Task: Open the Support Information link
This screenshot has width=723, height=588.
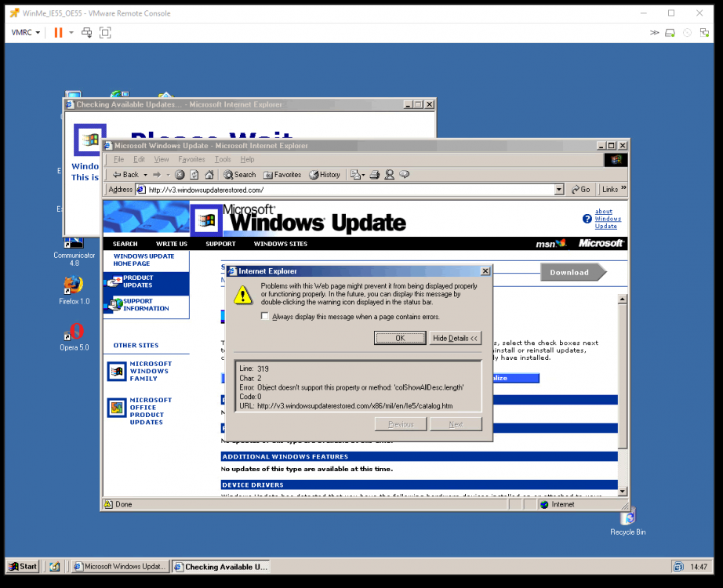Action: (146, 305)
